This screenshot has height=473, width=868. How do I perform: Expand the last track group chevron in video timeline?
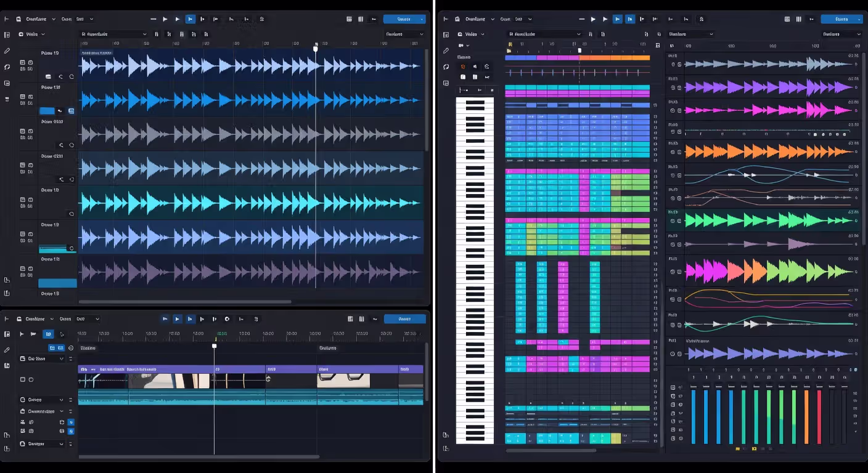click(x=61, y=443)
